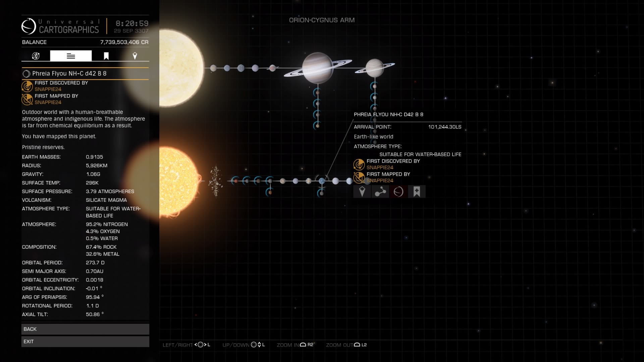
Task: Click the ORION-CYGNUS ARM label
Action: click(322, 20)
